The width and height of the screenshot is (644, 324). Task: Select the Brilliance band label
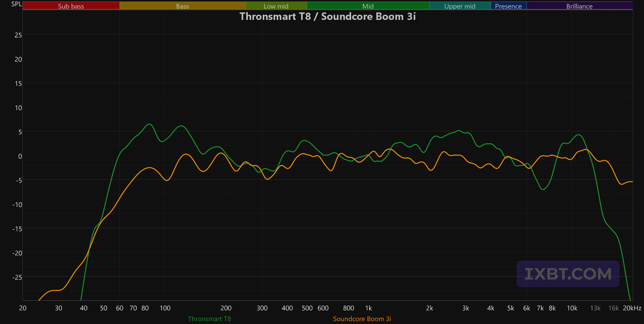coord(580,6)
